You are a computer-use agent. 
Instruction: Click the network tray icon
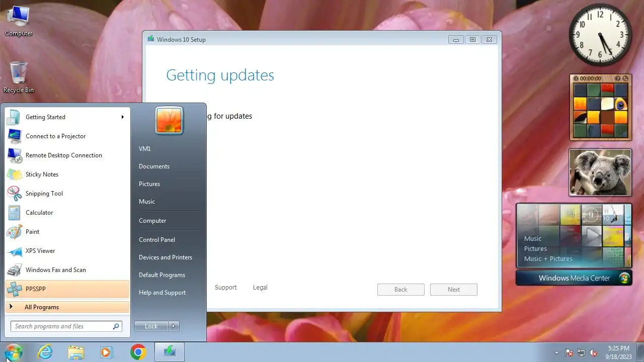tap(581, 352)
